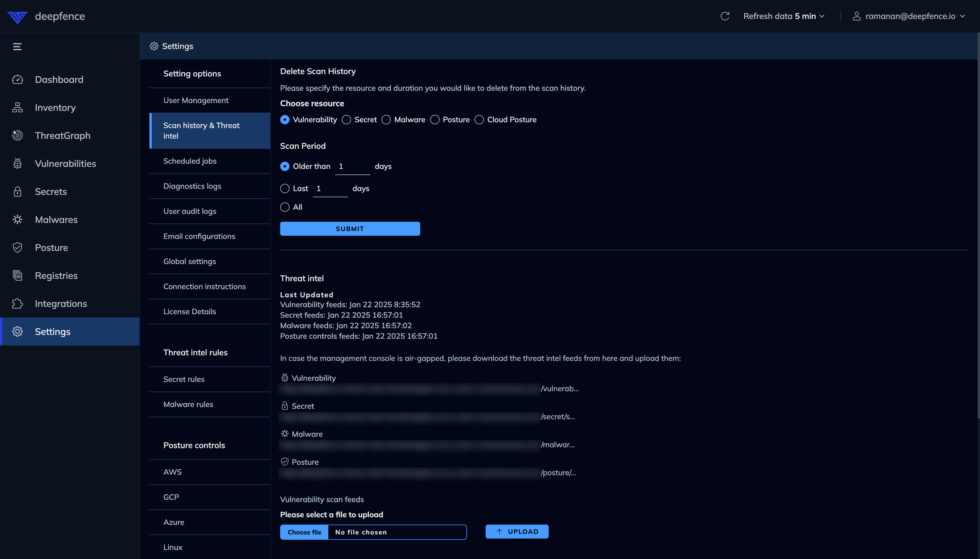Open Scheduled jobs settings
Image resolution: width=980 pixels, height=559 pixels.
click(x=210, y=161)
